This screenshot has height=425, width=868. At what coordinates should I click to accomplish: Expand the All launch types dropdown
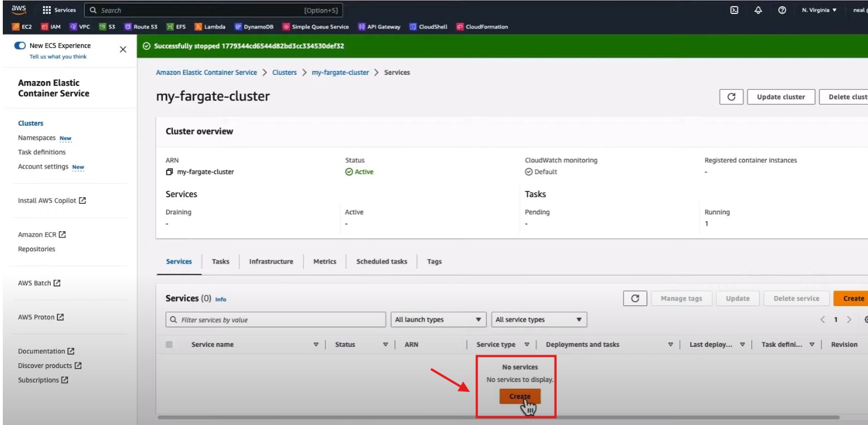tap(438, 319)
